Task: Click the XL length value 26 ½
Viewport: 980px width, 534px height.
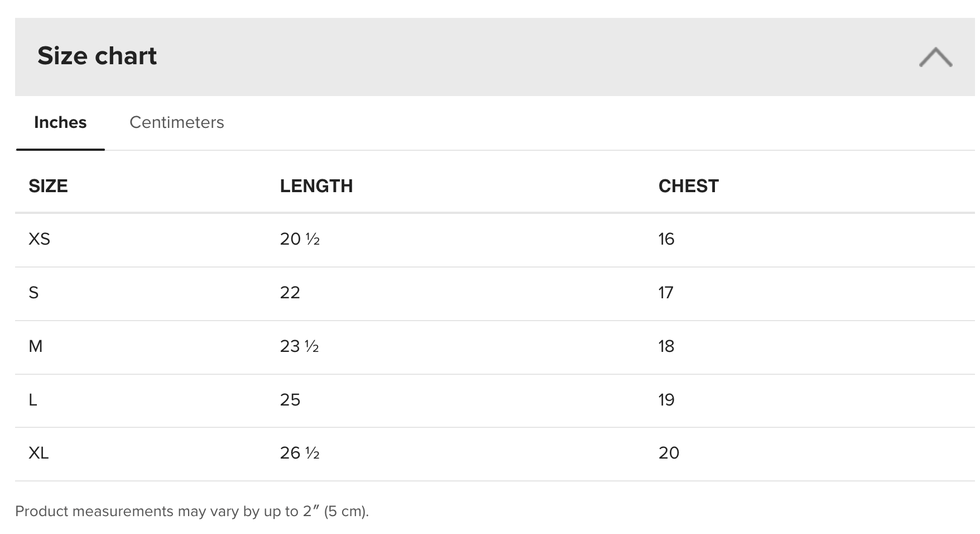Action: point(300,453)
